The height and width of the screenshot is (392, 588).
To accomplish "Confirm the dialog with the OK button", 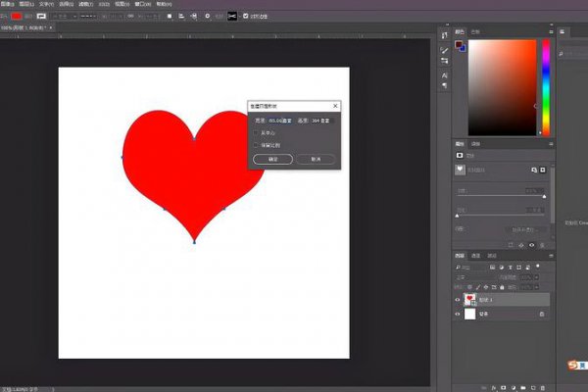I will 273,159.
